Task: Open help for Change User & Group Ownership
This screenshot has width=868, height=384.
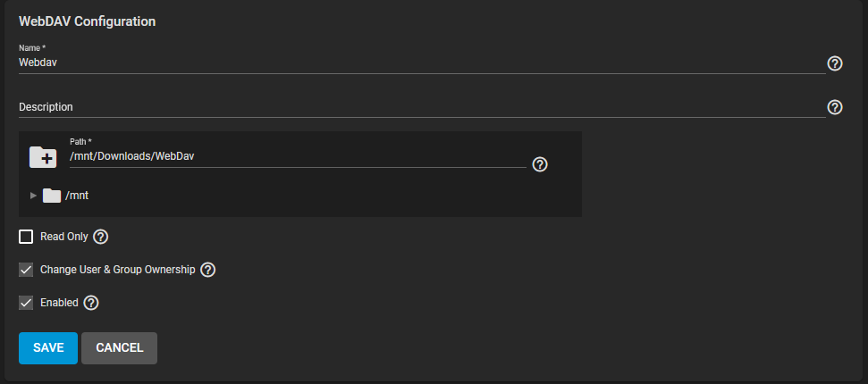Action: coord(207,270)
